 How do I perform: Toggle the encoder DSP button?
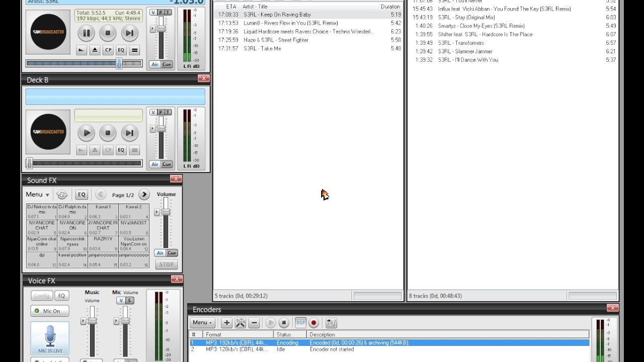tap(300, 323)
